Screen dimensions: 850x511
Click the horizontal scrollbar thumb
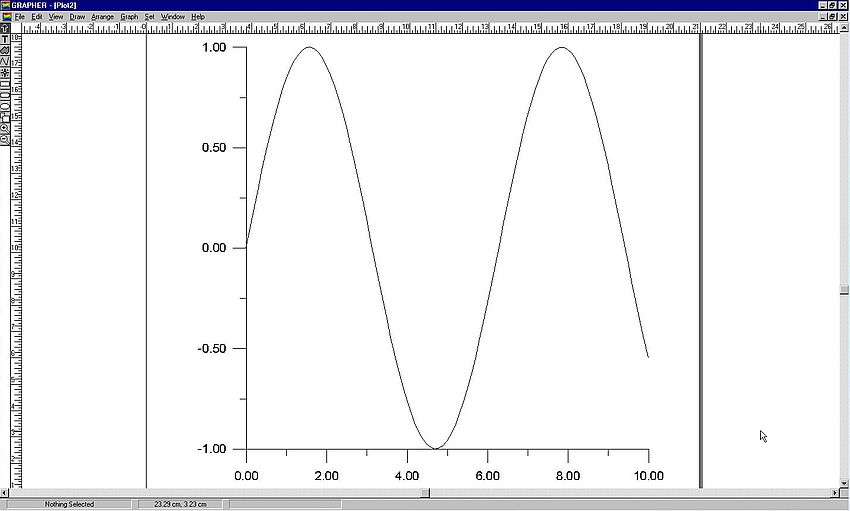pos(426,493)
